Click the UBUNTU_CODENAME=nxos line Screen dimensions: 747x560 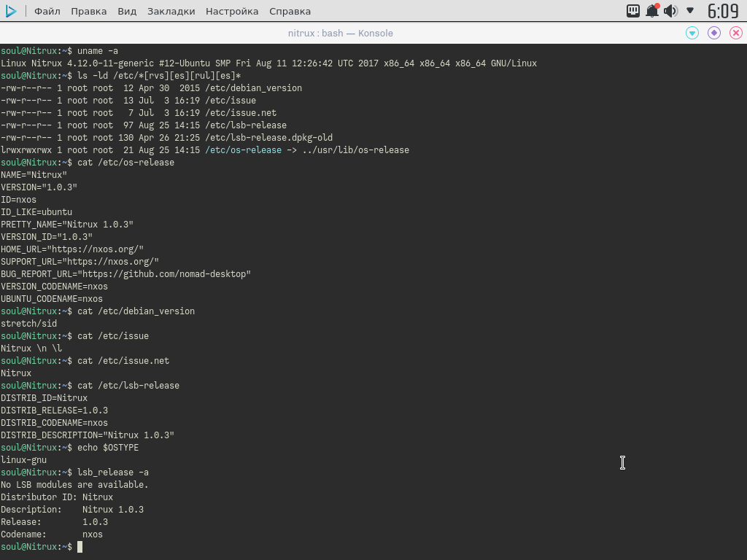(x=52, y=298)
